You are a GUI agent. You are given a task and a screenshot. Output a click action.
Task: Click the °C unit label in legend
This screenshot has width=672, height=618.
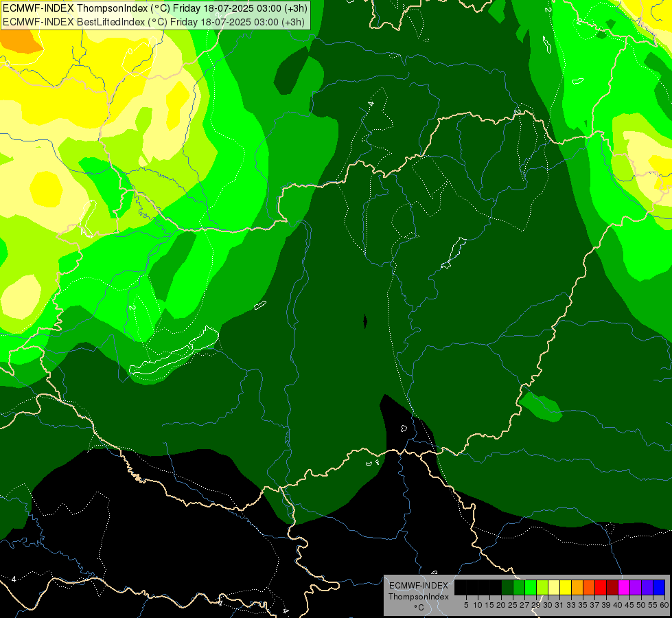pos(419,608)
